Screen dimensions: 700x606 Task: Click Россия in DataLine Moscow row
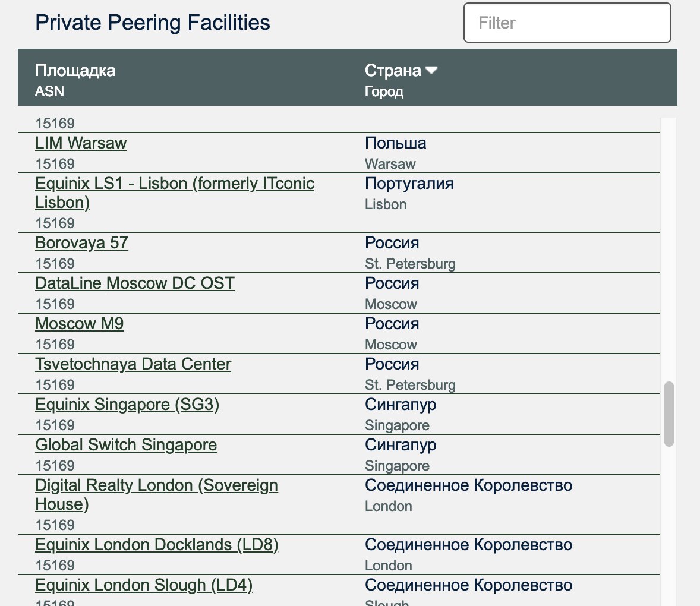392,283
